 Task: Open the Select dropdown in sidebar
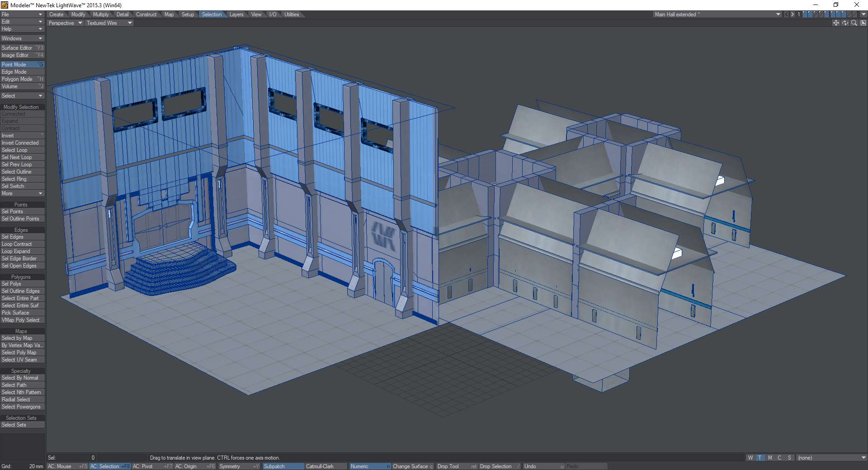tap(22, 96)
